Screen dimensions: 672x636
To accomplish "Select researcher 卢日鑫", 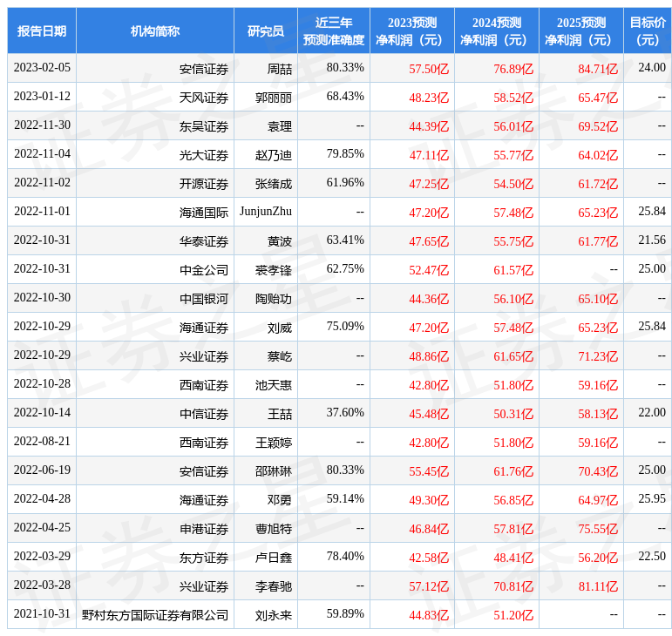I will (x=274, y=558).
